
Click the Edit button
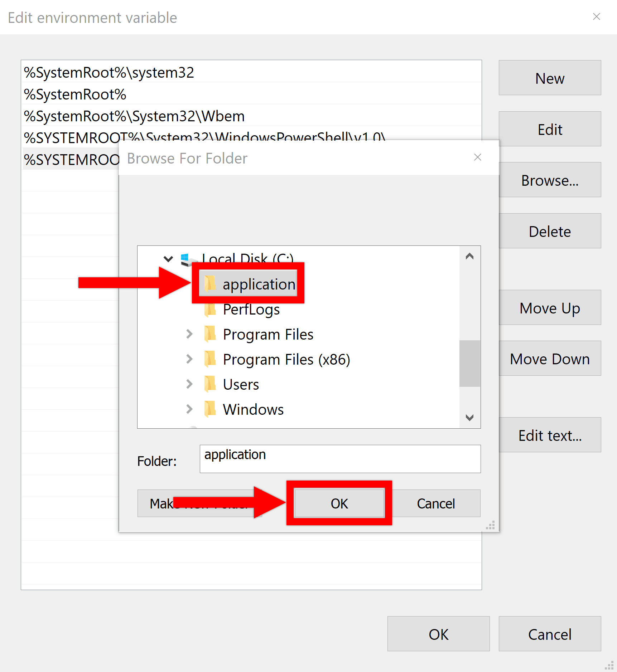(x=549, y=129)
